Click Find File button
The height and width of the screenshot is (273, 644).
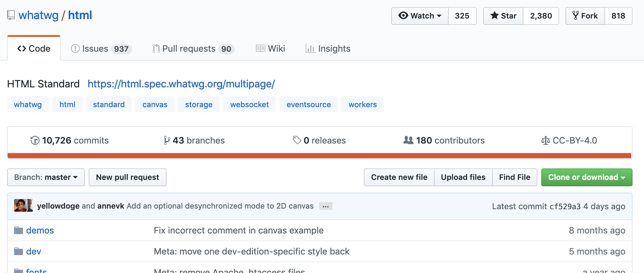[x=515, y=177]
